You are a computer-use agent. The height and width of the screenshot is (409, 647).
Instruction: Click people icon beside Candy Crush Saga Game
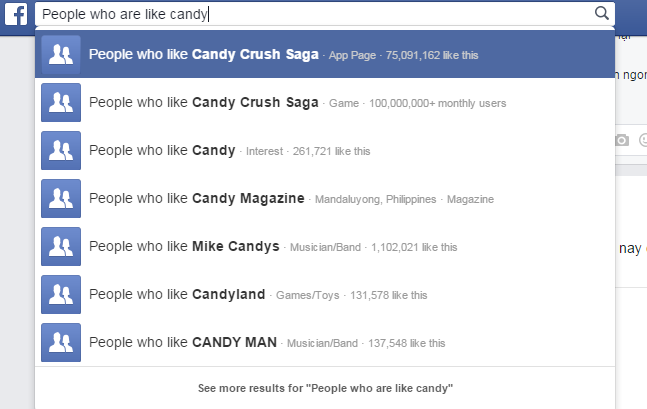[60, 103]
